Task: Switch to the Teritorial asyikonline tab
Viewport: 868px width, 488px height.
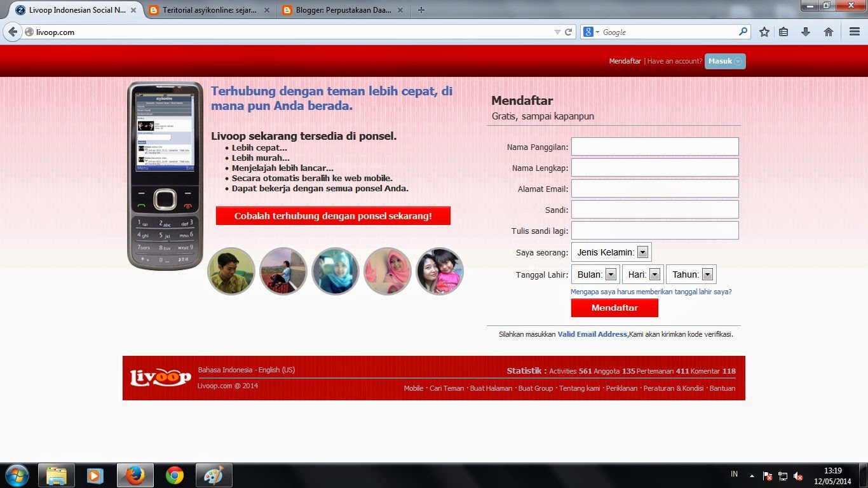Action: click(210, 10)
